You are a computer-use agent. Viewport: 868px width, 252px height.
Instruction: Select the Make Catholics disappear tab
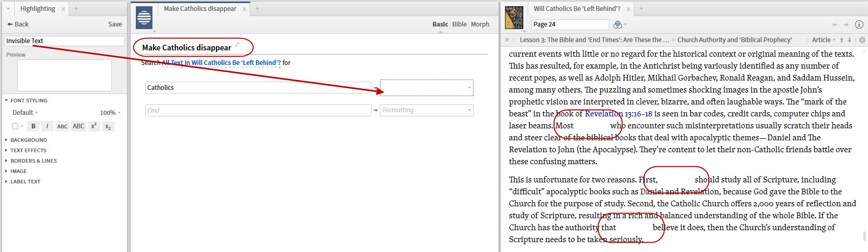200,9
